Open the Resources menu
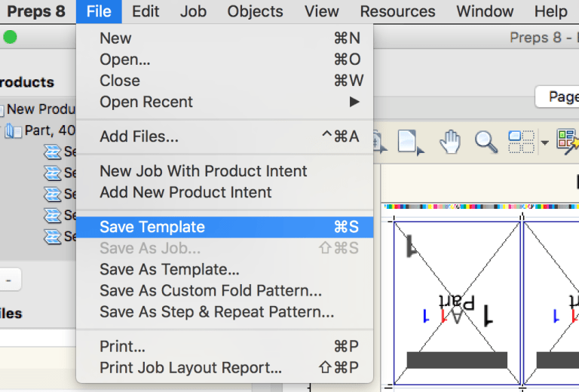Screen dimensions: 579x392 pos(397,11)
